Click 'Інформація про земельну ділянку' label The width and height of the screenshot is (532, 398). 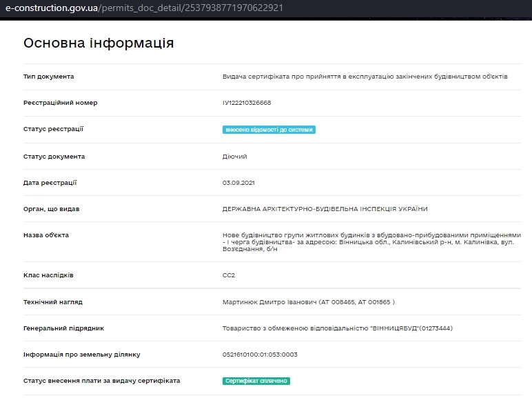pyautogui.click(x=82, y=355)
